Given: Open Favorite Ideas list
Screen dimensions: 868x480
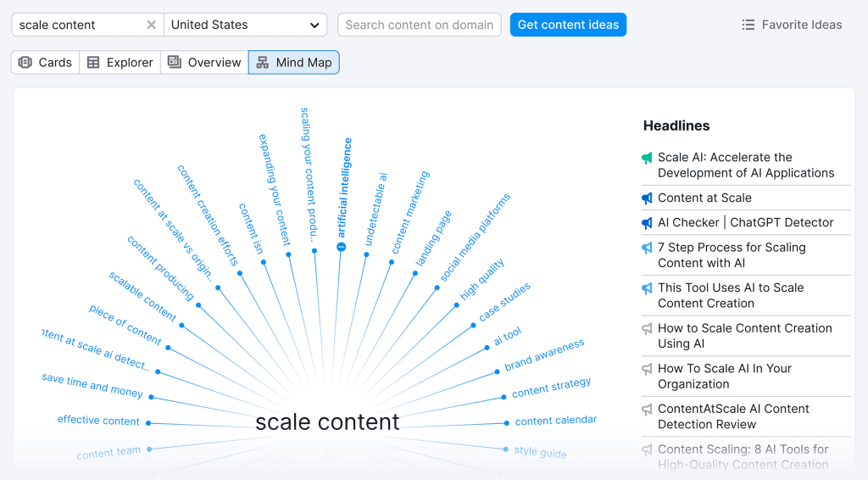Looking at the screenshot, I should tap(792, 25).
